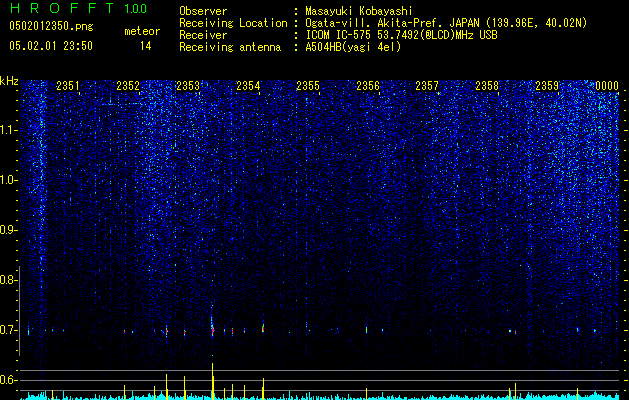Click the 2356 time marker

tap(368, 85)
